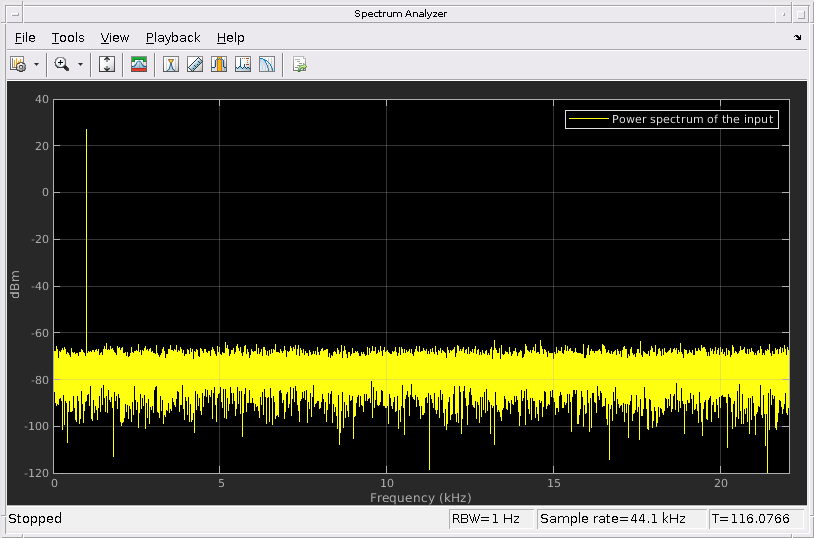Open the configuration properties icon
814x538 pixels.
17,64
